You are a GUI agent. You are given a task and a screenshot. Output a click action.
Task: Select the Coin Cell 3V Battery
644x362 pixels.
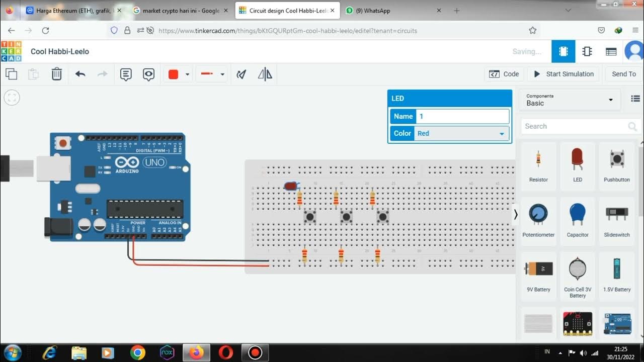[x=578, y=277]
